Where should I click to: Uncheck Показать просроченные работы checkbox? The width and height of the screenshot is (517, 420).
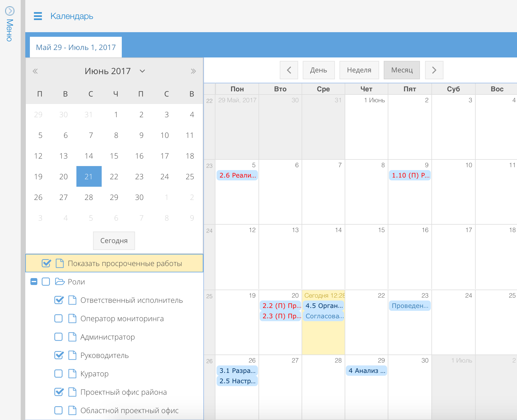pyautogui.click(x=46, y=263)
